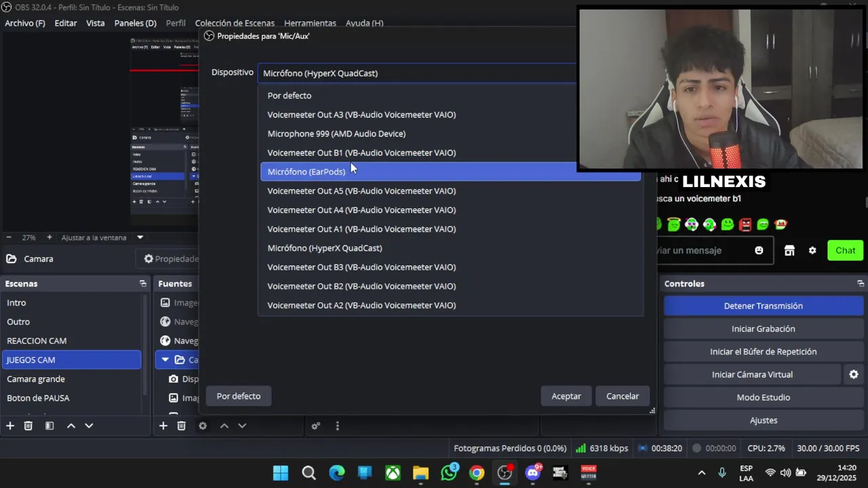Choose Voicemeeter Out B1 device
This screenshot has height=488, width=868.
click(x=451, y=152)
